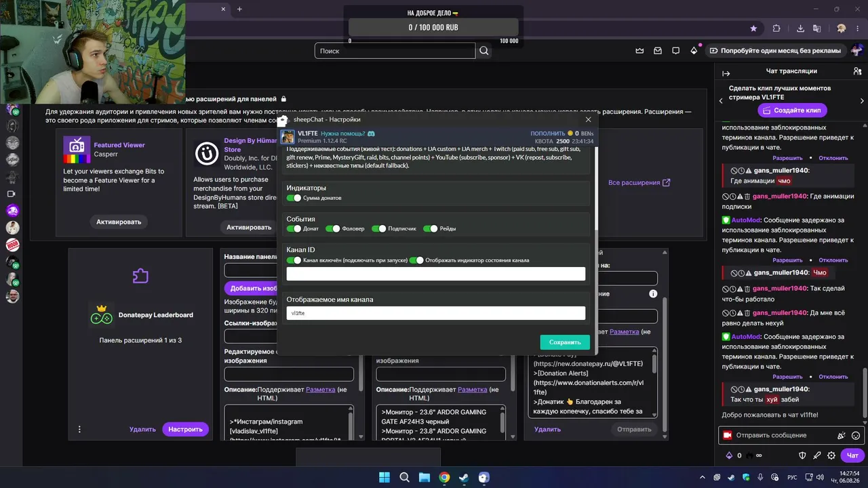Click Настроить for Donatepay Leaderboard panel
This screenshot has height=488, width=868.
(x=185, y=429)
